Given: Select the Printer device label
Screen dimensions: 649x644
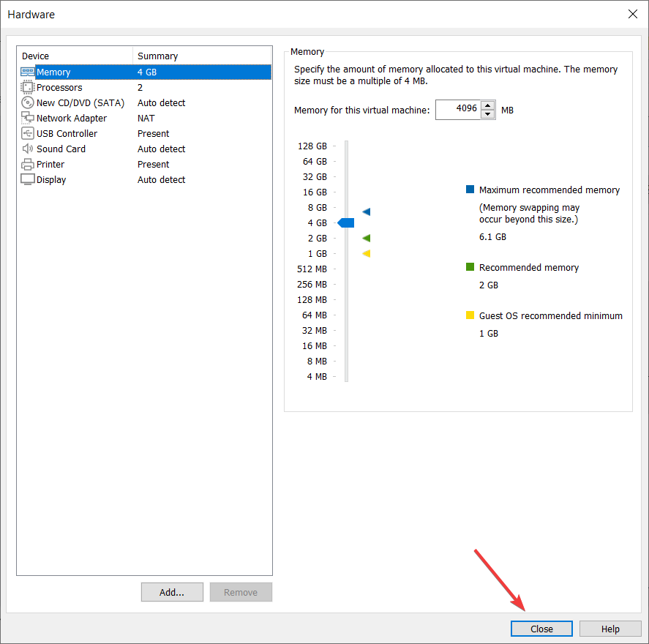Looking at the screenshot, I should coord(50,165).
